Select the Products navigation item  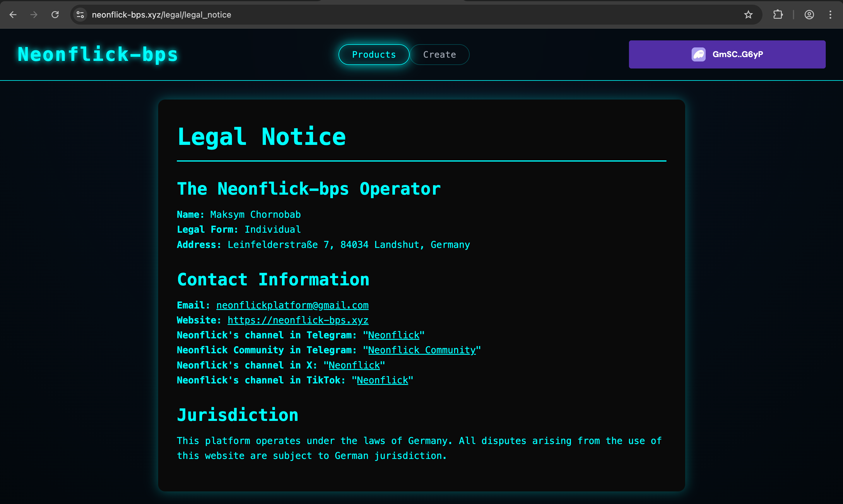pyautogui.click(x=373, y=54)
